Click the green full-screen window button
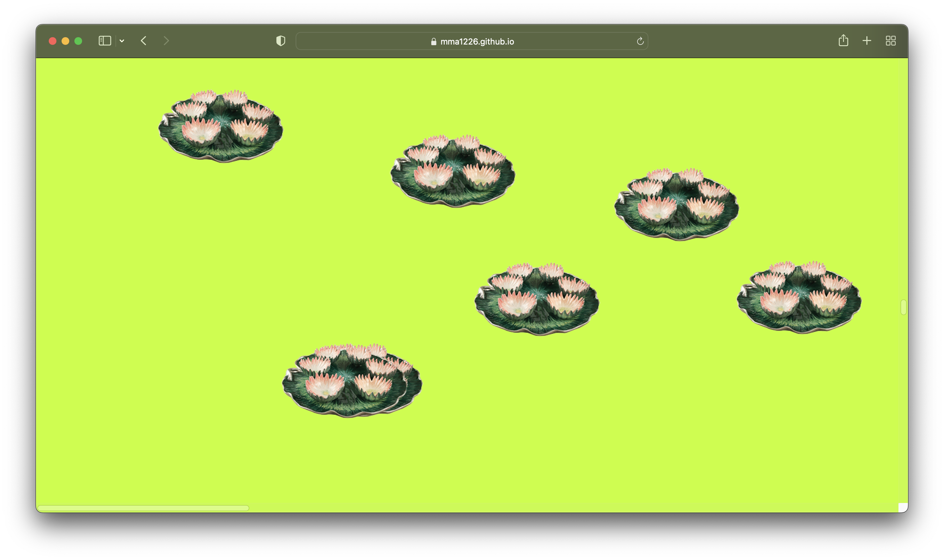The height and width of the screenshot is (560, 944). [78, 41]
